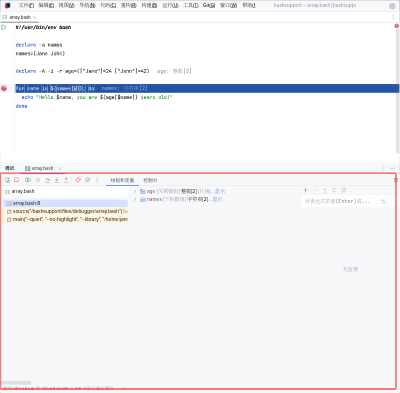The image size is (400, 393).
Task: Open the 窗口 (Window) menu
Action: tap(228, 5)
